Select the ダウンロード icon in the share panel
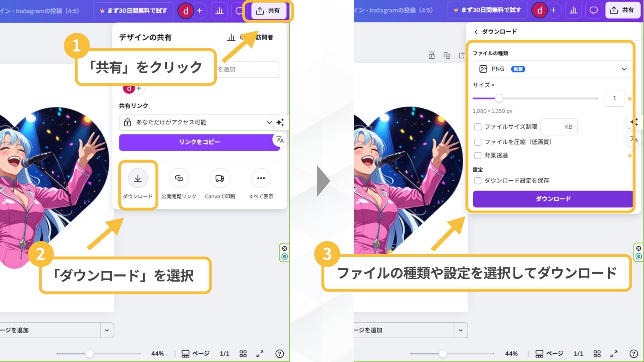This screenshot has width=644, height=362. (x=138, y=178)
